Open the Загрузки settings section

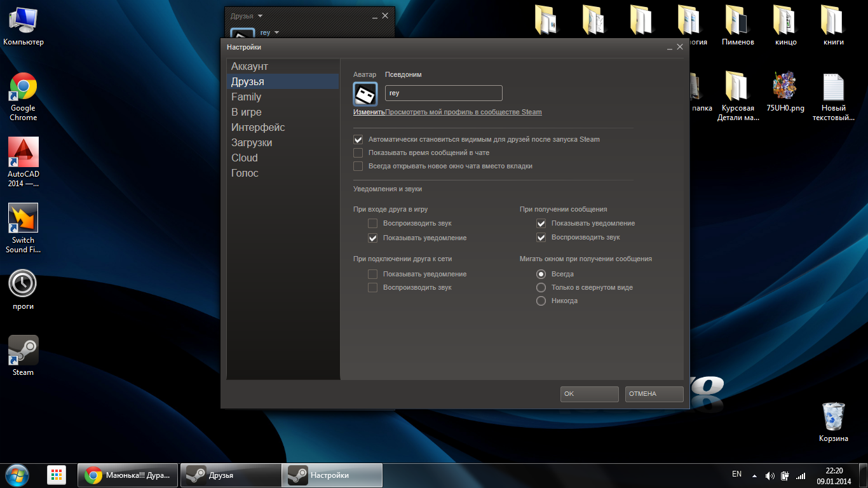click(x=283, y=142)
